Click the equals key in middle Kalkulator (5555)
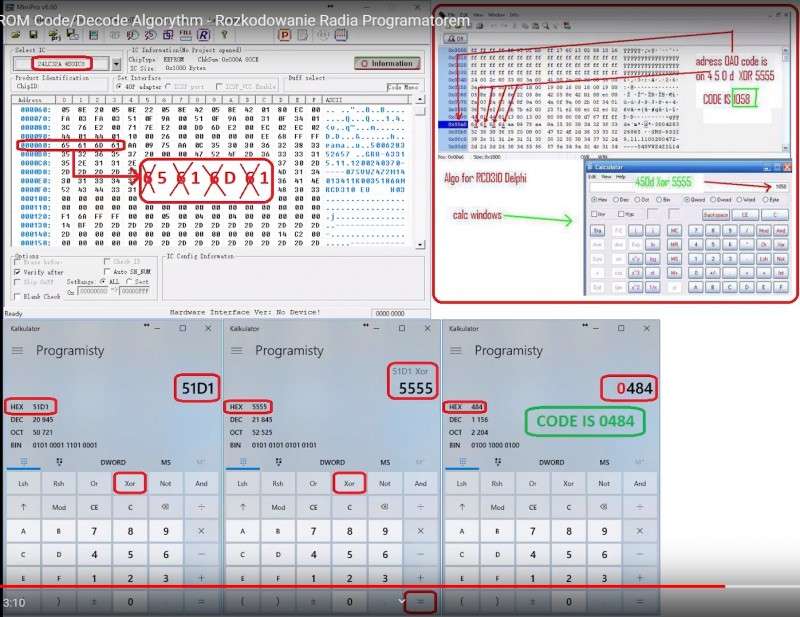 pos(420,602)
